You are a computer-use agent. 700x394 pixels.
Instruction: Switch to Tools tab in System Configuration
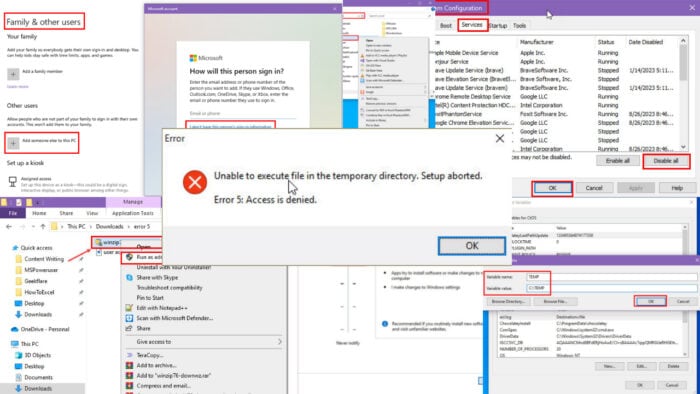coord(519,25)
